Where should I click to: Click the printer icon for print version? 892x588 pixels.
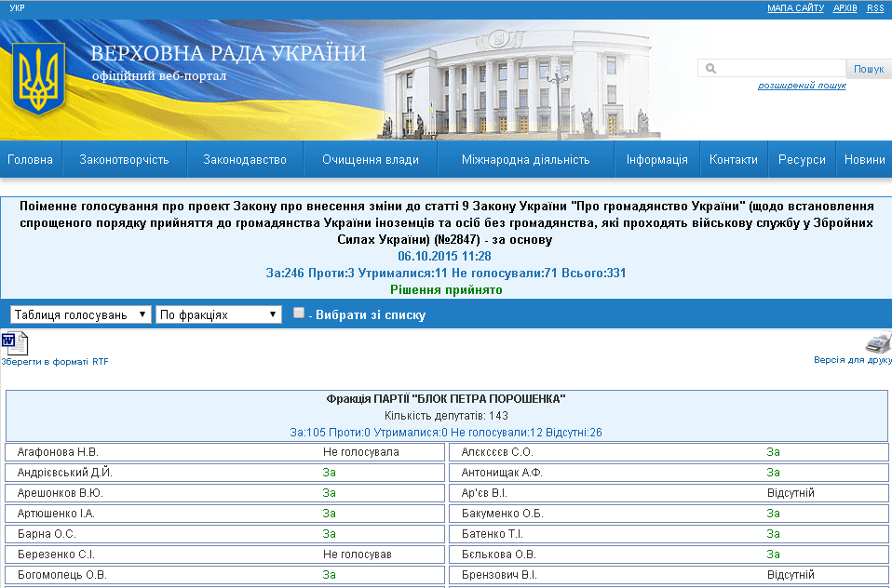coord(878,342)
